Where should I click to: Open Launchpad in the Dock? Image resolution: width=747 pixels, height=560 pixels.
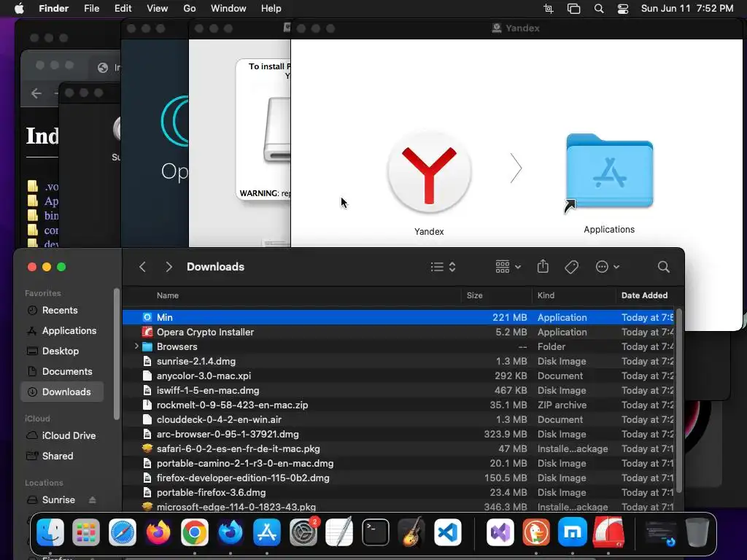[86, 532]
